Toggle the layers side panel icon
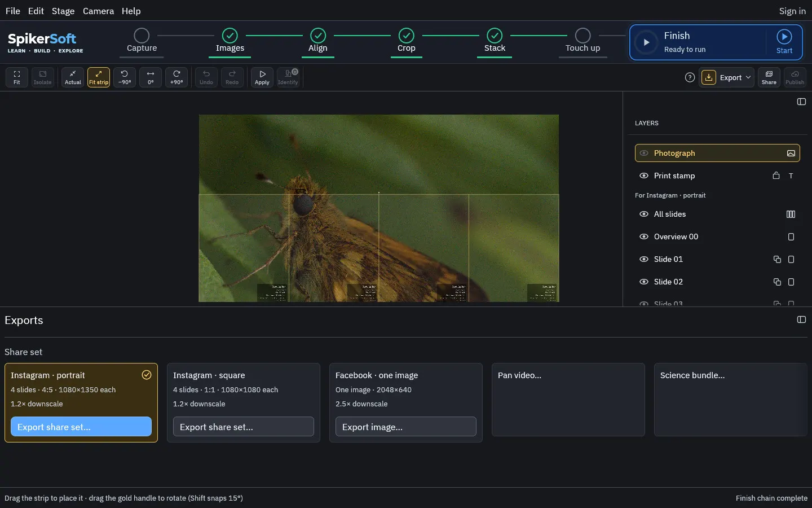Image resolution: width=812 pixels, height=508 pixels. point(801,102)
